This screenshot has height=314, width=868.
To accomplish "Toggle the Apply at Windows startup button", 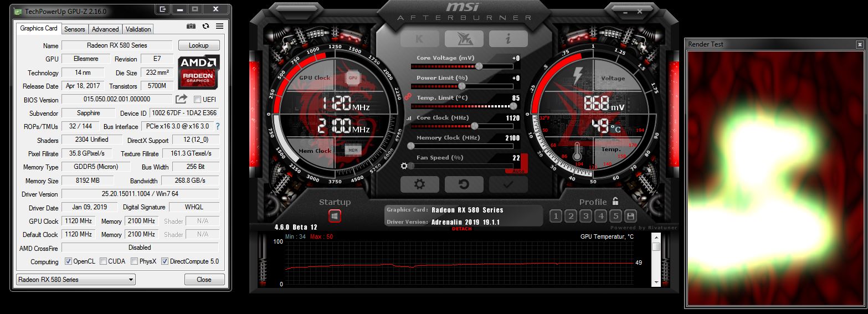I will [x=335, y=216].
